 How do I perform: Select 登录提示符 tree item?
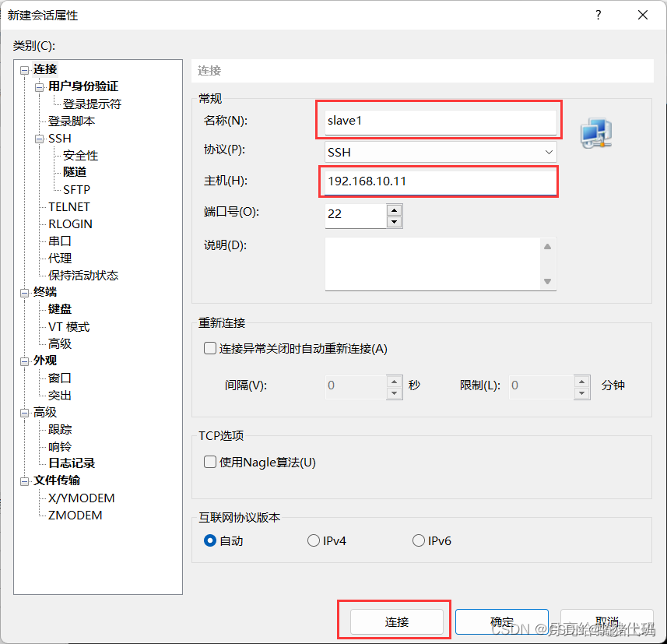coord(92,104)
